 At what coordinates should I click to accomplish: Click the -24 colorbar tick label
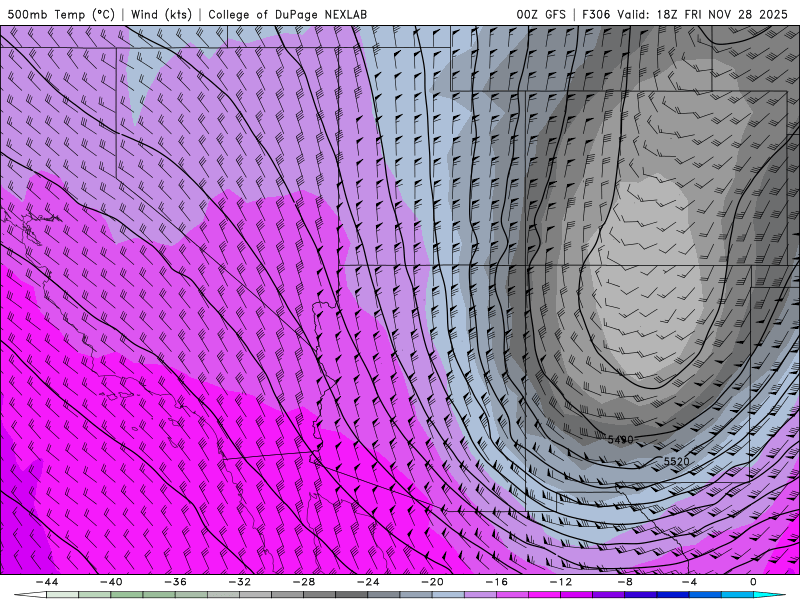(x=368, y=582)
